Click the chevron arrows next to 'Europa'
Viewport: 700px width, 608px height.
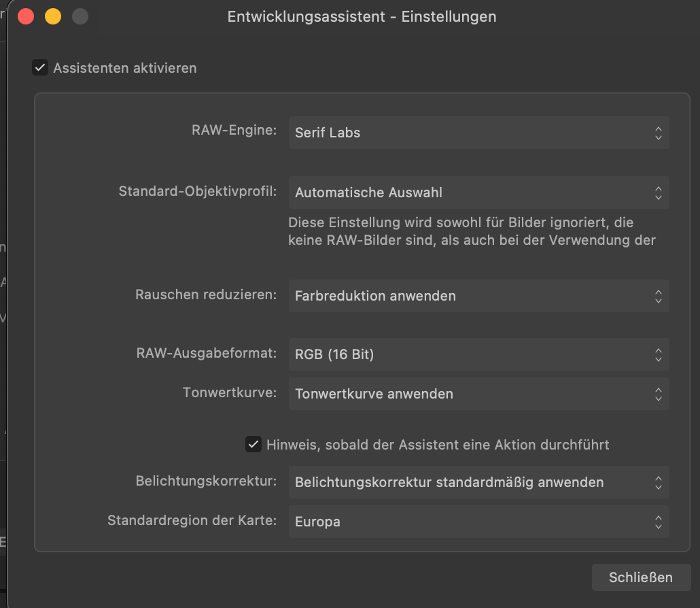tap(658, 522)
